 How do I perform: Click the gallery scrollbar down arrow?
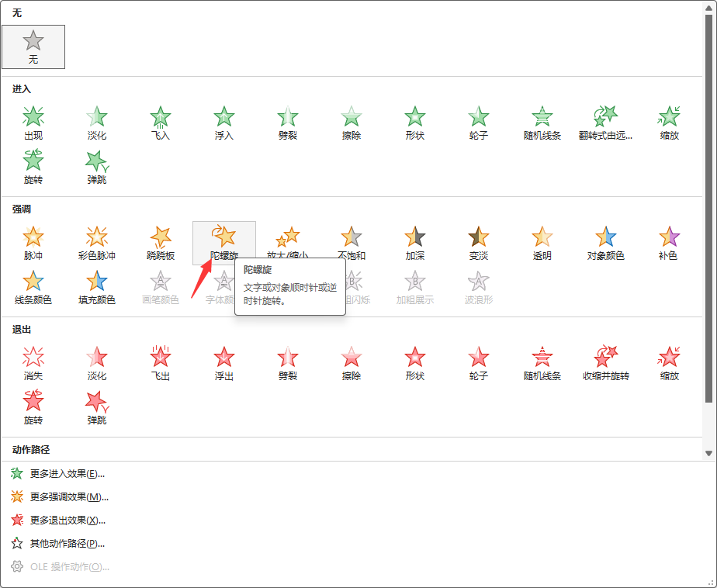click(708, 454)
